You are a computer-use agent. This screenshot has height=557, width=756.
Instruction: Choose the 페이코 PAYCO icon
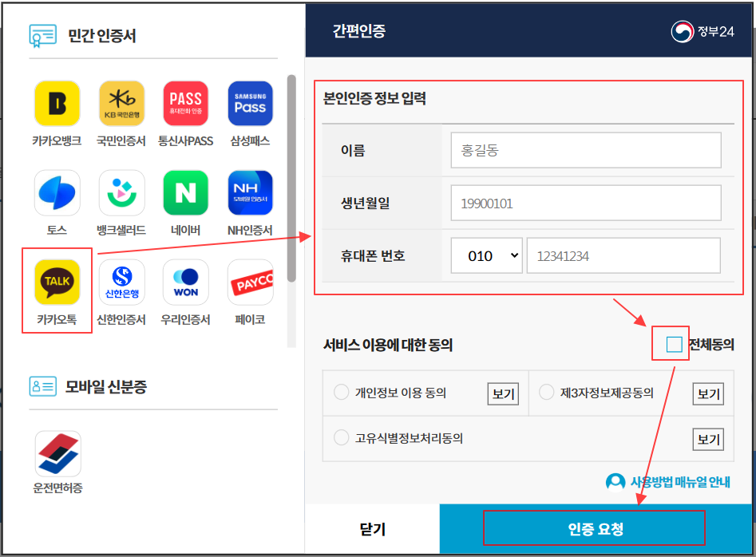click(250, 282)
